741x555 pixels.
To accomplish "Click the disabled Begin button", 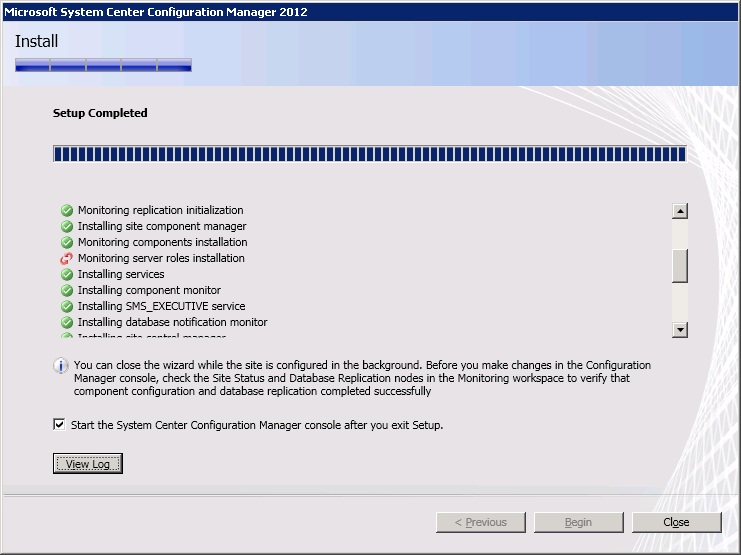I will point(578,522).
